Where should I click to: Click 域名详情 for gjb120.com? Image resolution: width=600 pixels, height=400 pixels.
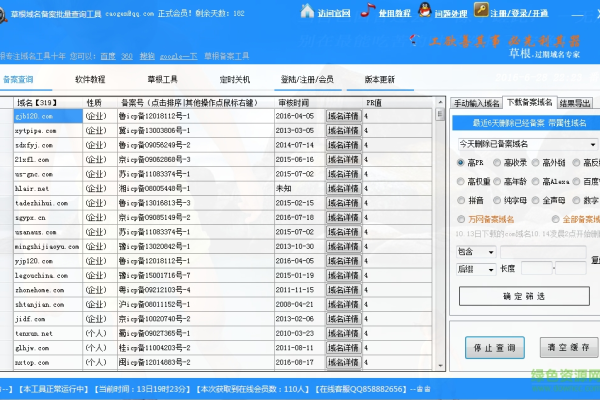pyautogui.click(x=342, y=116)
